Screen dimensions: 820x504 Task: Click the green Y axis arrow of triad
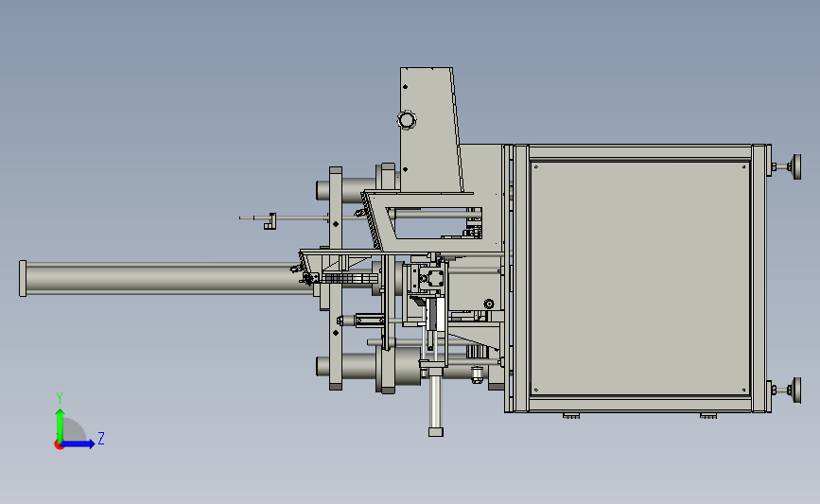pyautogui.click(x=60, y=425)
